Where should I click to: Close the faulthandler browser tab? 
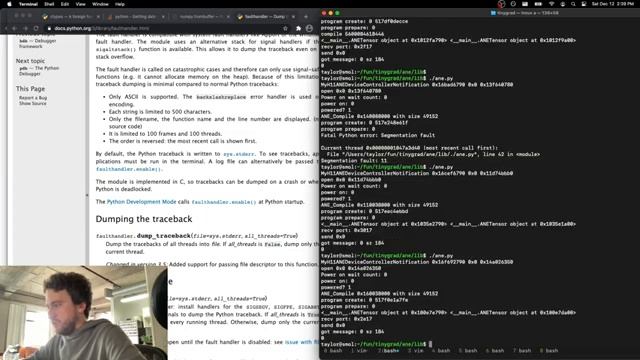click(x=293, y=17)
